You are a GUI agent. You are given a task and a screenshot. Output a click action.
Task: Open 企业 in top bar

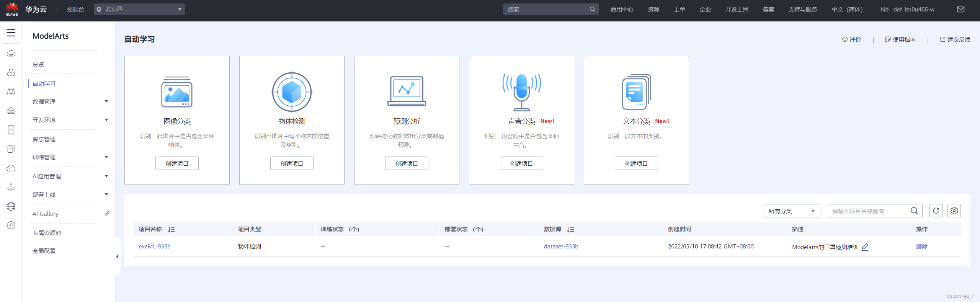pos(705,9)
